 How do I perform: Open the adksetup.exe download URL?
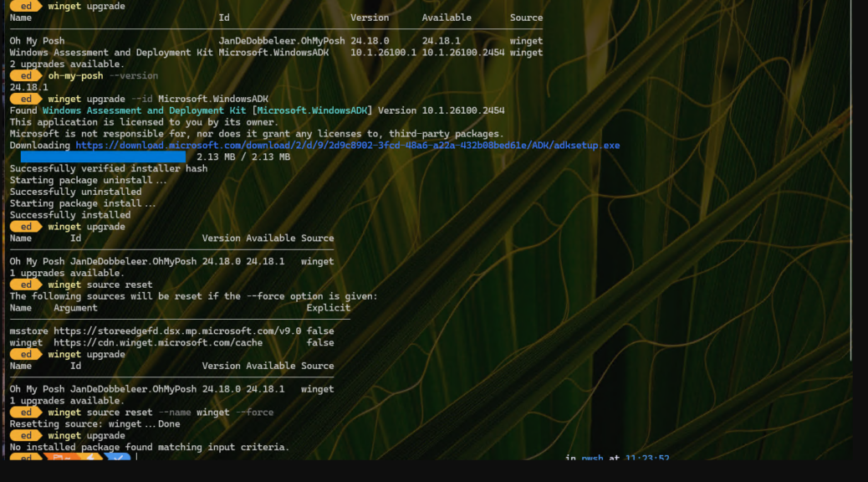[x=348, y=145]
